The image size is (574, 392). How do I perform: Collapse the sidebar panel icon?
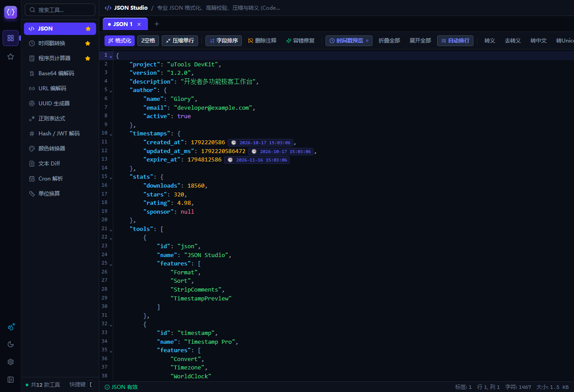11,380
